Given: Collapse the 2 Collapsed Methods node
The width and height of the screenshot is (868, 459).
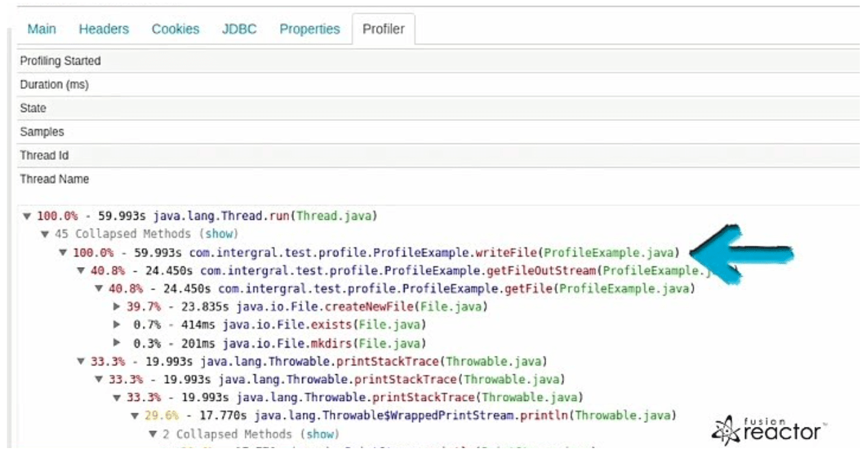Looking at the screenshot, I should pos(153,434).
